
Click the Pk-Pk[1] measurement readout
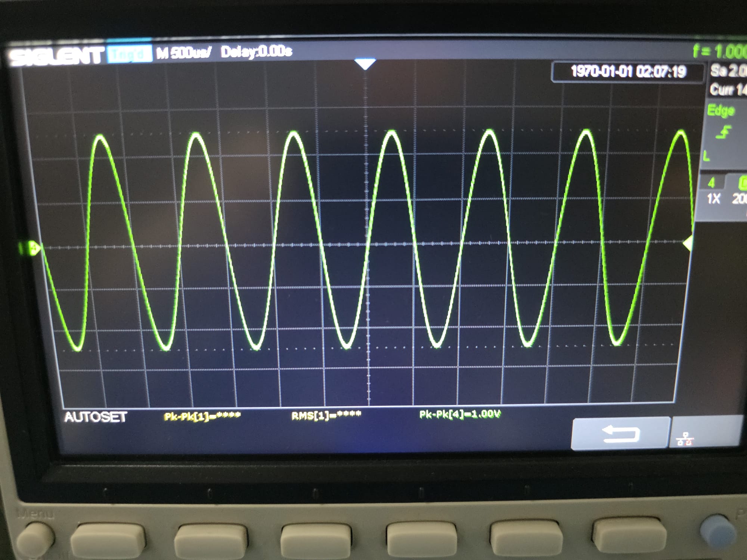202,416
